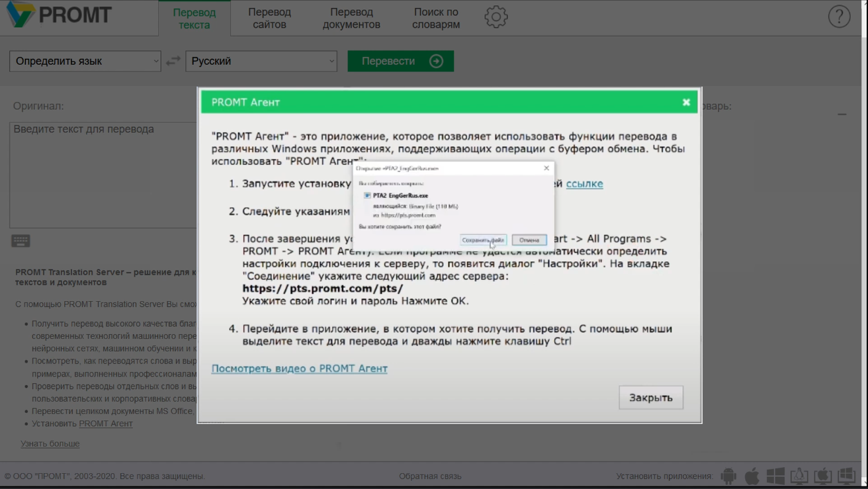This screenshot has width=868, height=489.
Task: Install the Android app
Action: click(728, 476)
